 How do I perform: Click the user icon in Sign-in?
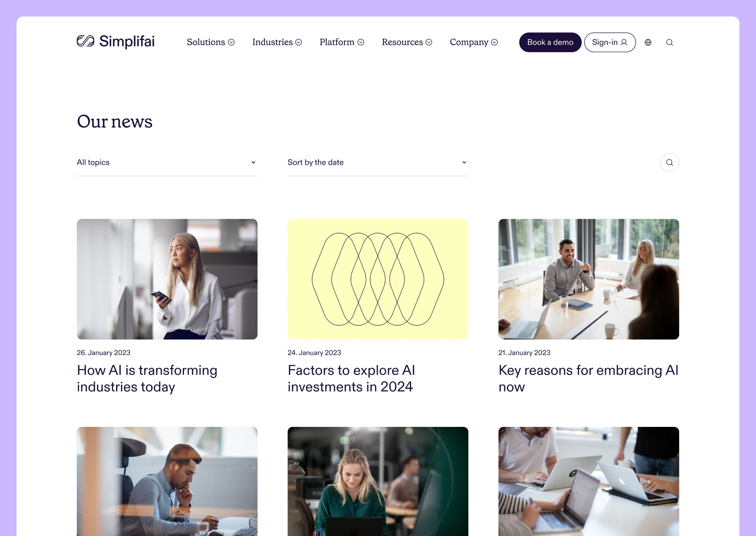624,42
